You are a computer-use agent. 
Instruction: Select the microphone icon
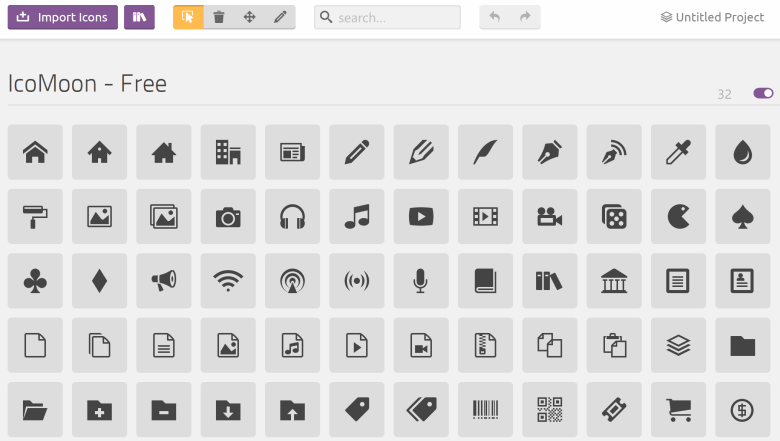click(x=421, y=281)
